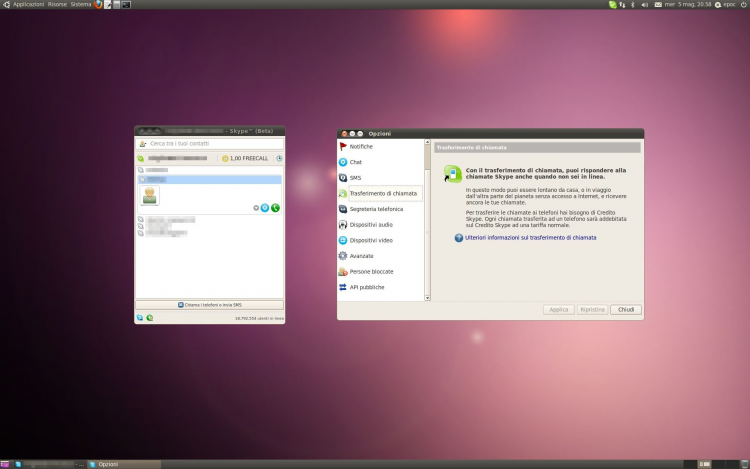Open the Applicazioni menu
This screenshot has width=750, height=469.
tap(28, 4)
